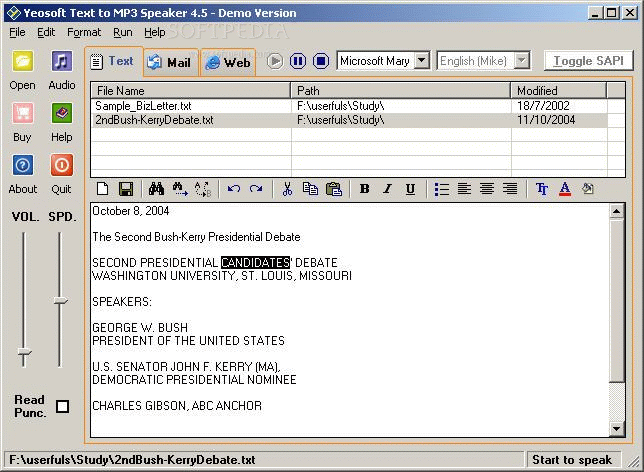Sort by Modified column header
Image resolution: width=644 pixels, height=472 pixels.
point(559,90)
